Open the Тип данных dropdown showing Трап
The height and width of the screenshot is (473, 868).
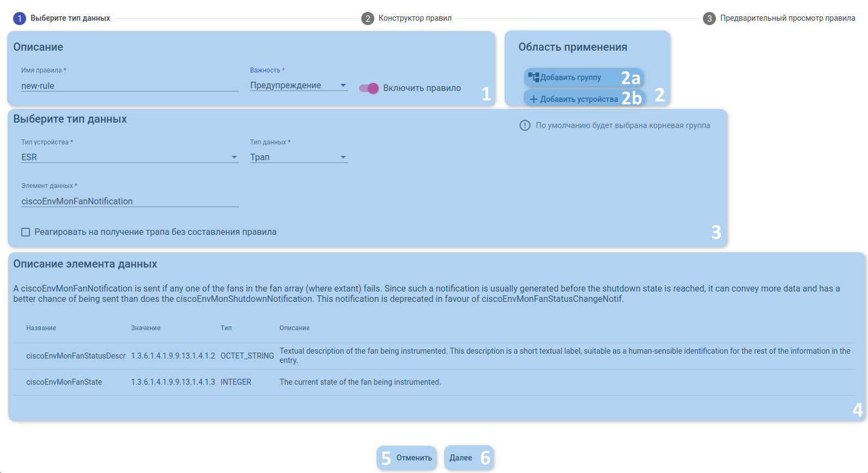pyautogui.click(x=299, y=157)
